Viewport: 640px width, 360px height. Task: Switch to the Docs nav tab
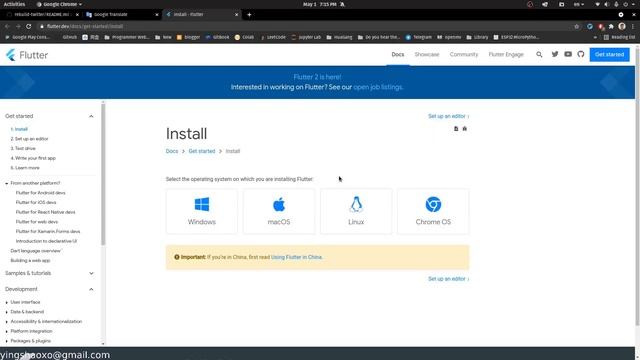click(x=398, y=54)
